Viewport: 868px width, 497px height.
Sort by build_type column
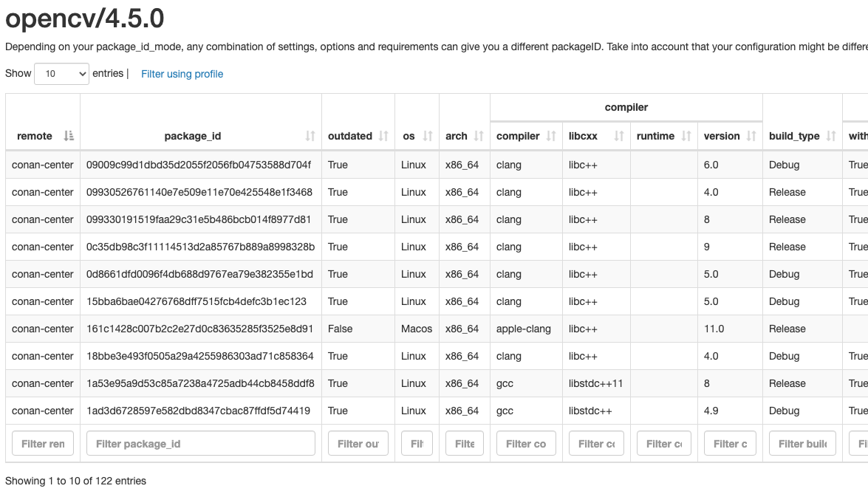(x=830, y=136)
